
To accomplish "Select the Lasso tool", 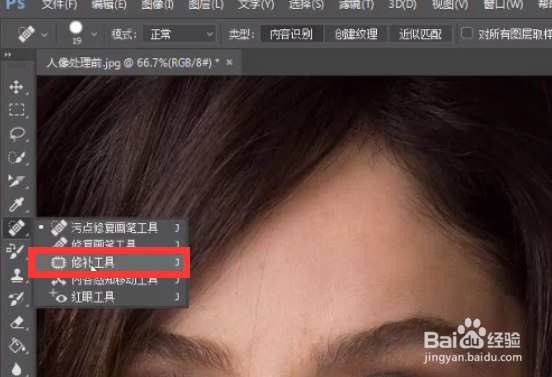I will (x=17, y=133).
